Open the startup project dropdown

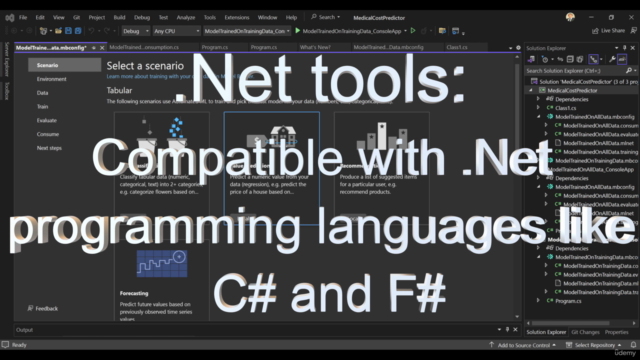247,31
